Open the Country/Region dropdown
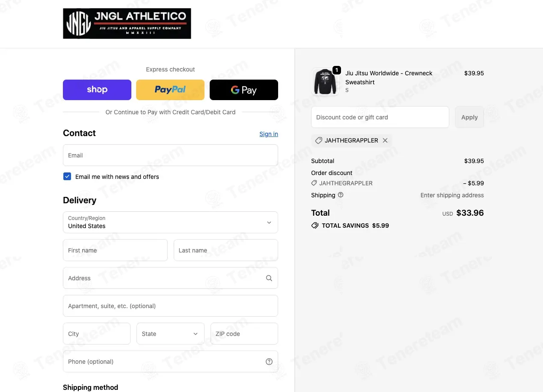 click(170, 222)
